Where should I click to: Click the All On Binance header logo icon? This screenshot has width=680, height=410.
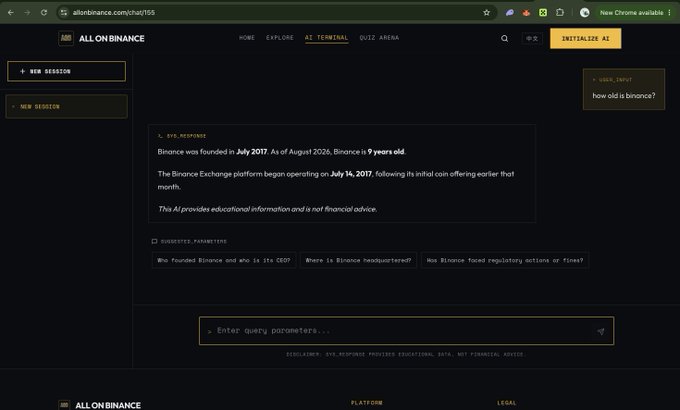pos(66,38)
